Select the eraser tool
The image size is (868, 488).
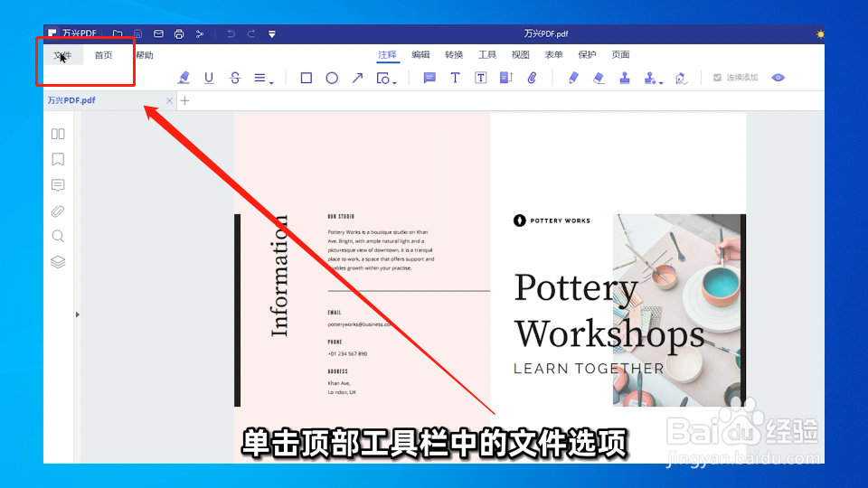pos(599,78)
